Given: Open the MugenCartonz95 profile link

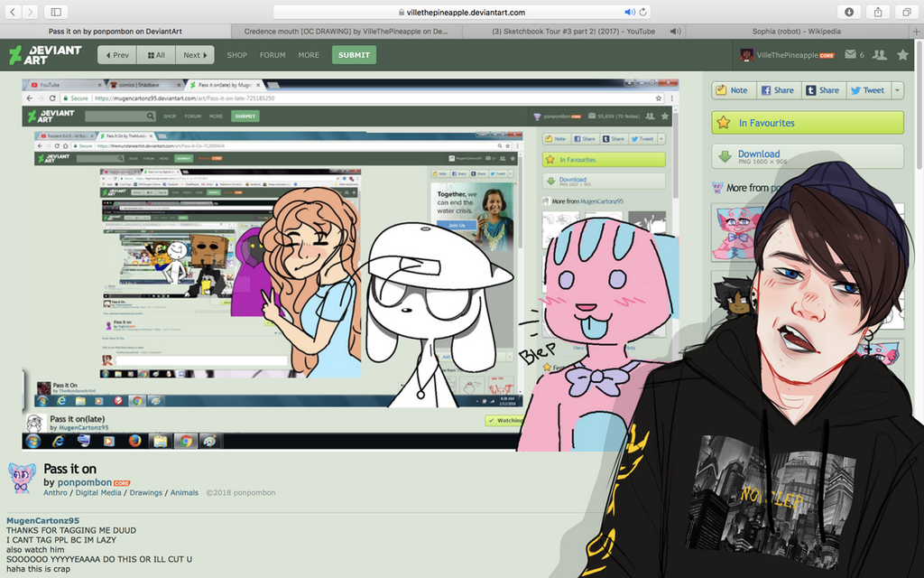Looking at the screenshot, I should (42, 521).
